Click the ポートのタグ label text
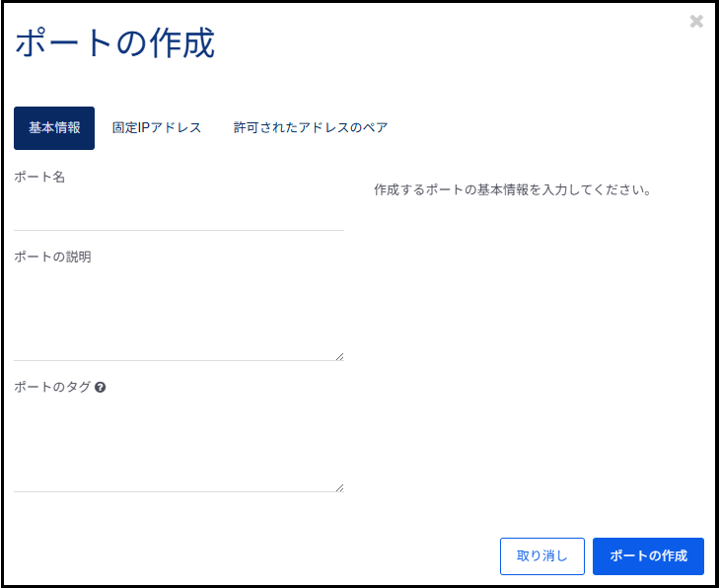 click(52, 388)
